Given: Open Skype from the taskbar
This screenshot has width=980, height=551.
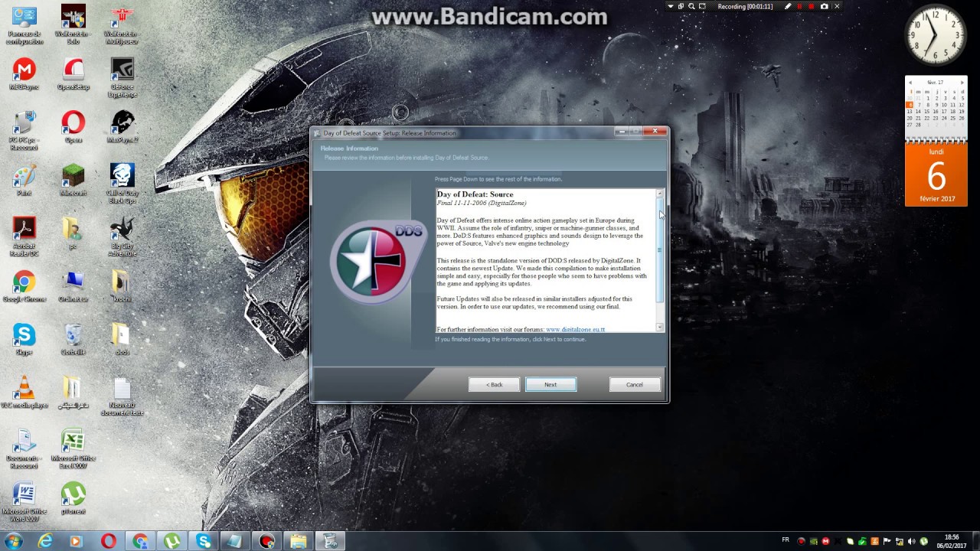Looking at the screenshot, I should (x=204, y=541).
